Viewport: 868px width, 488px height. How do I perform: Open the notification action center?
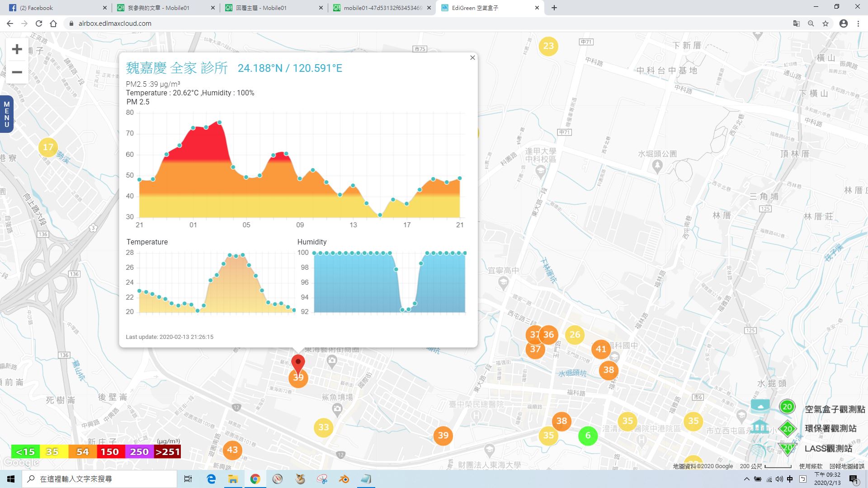[x=854, y=479]
